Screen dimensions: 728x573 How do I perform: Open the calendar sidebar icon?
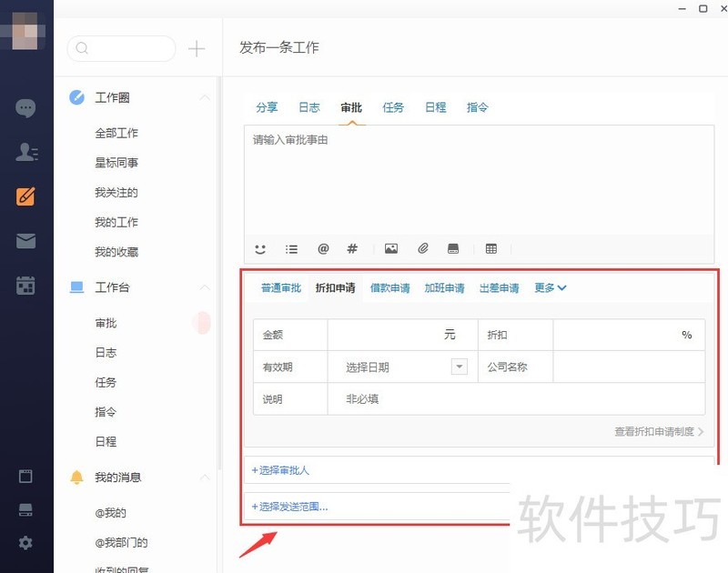coord(25,285)
